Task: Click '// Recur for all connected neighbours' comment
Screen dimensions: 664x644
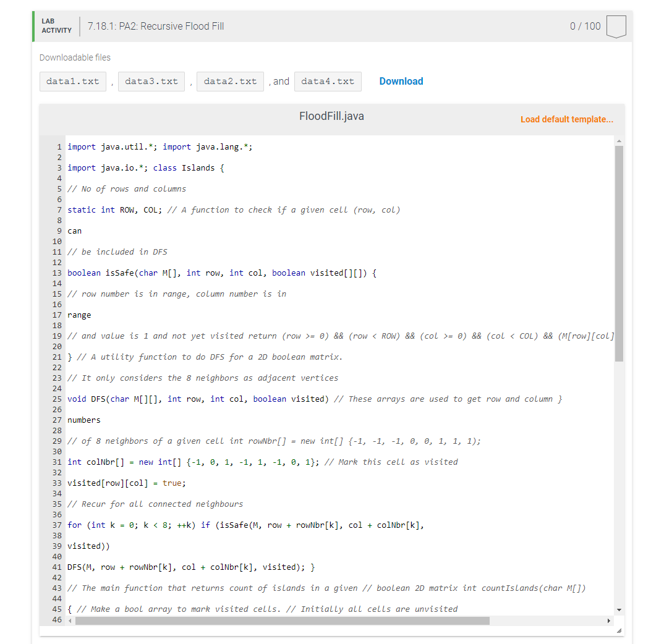Action: click(155, 504)
